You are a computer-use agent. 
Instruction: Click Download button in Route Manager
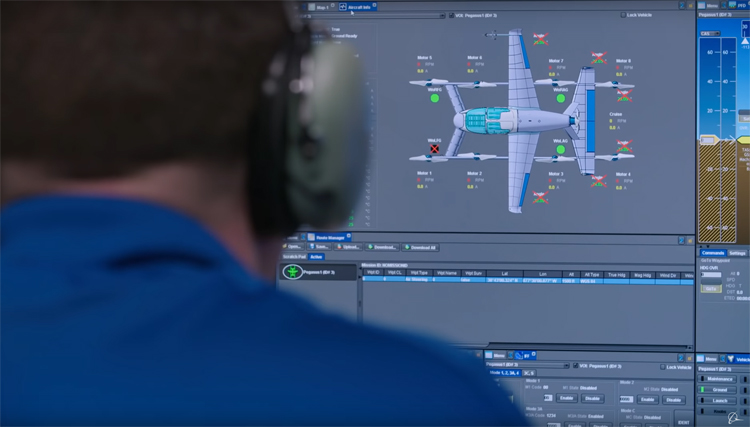pyautogui.click(x=382, y=247)
